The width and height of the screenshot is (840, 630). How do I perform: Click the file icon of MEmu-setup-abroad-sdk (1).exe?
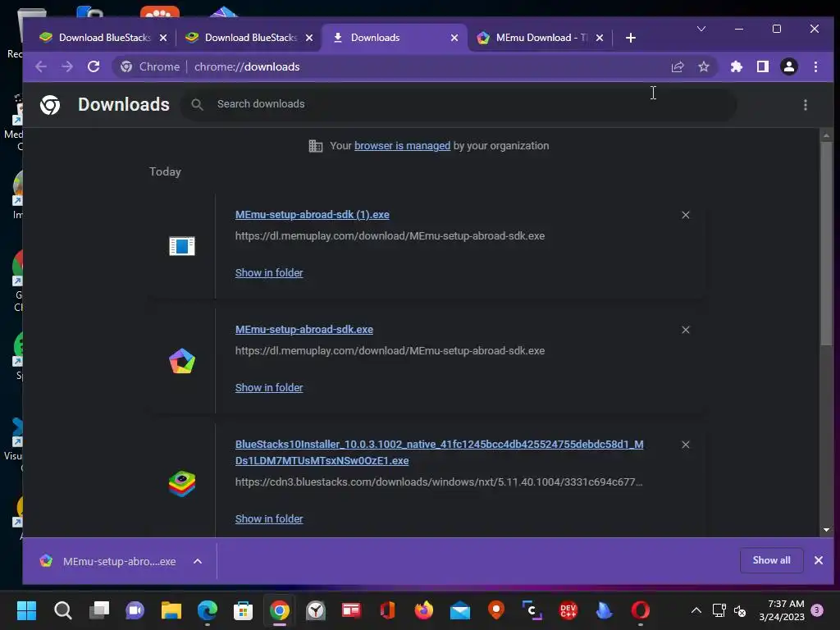tap(182, 246)
